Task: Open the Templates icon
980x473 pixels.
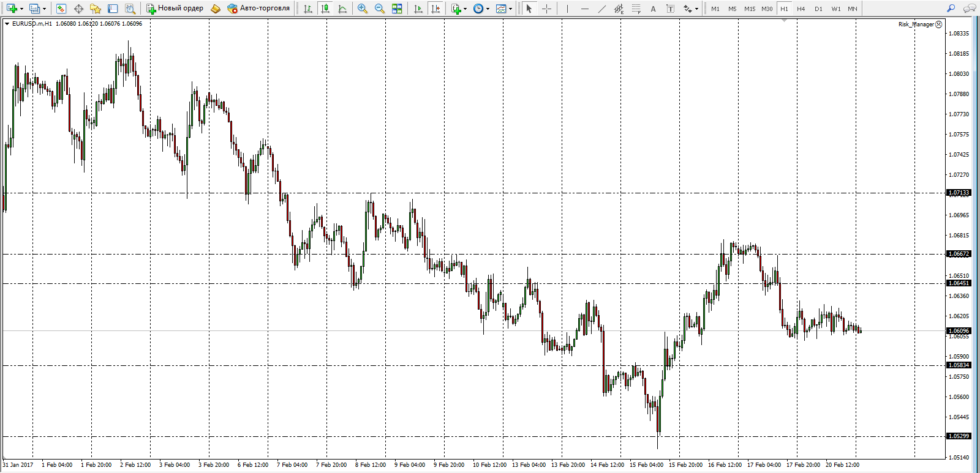Action: point(501,9)
